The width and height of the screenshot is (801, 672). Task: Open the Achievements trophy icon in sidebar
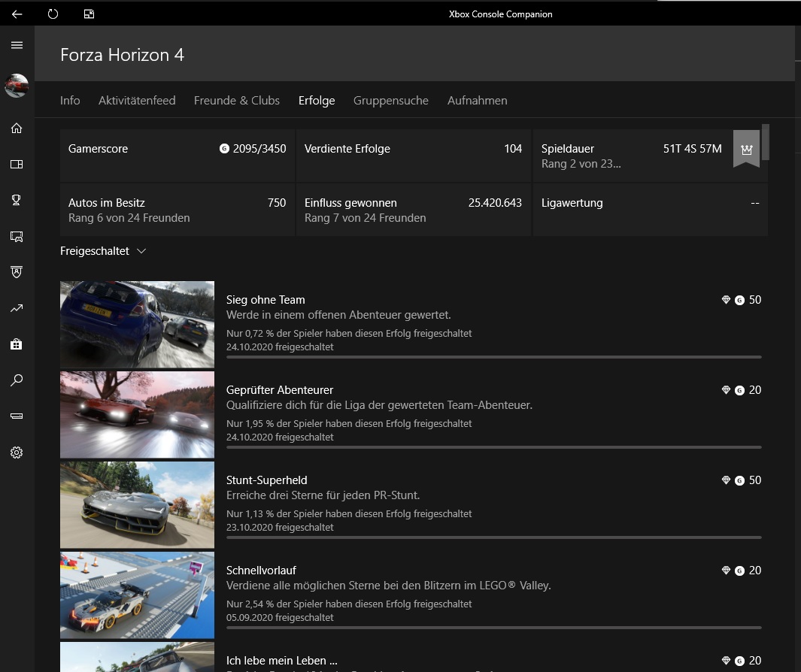pyautogui.click(x=17, y=200)
